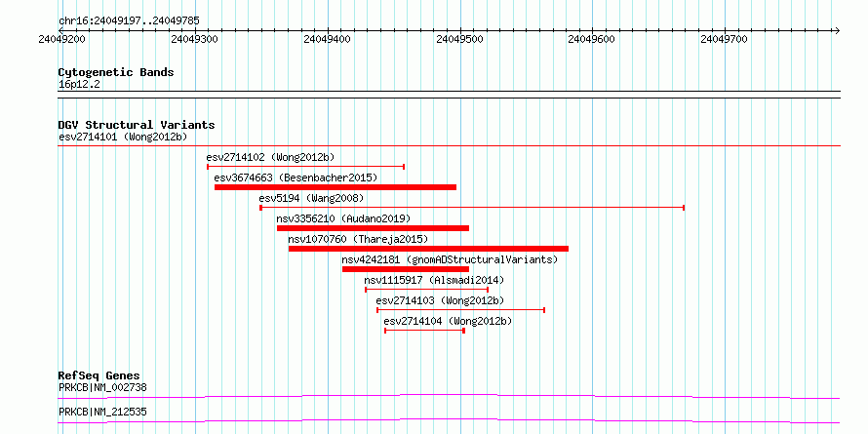Click the esv2714104 thin red span
This screenshot has height=434, width=868.
pos(424,330)
